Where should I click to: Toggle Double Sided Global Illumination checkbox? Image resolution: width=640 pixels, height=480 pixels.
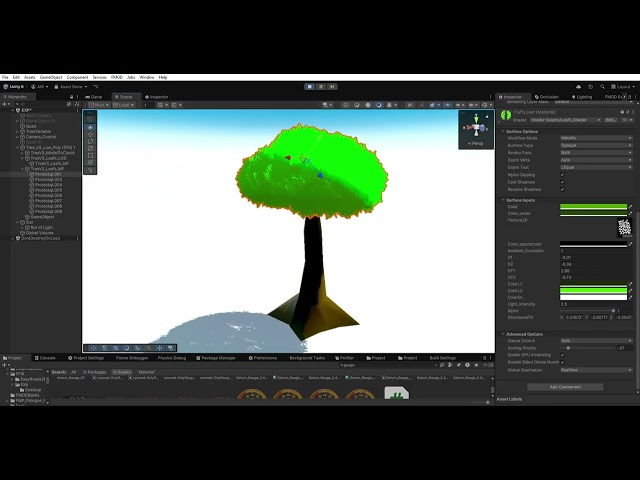click(x=562, y=362)
